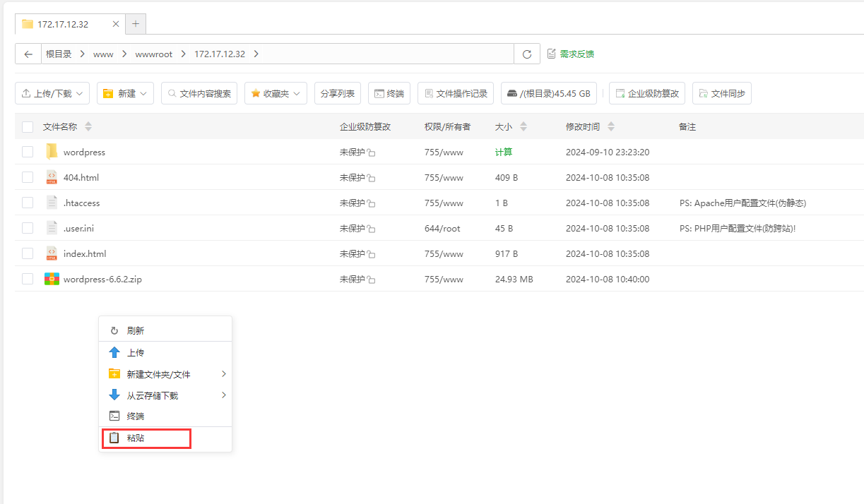Sort by 文件名称 sort arrows

(88, 127)
